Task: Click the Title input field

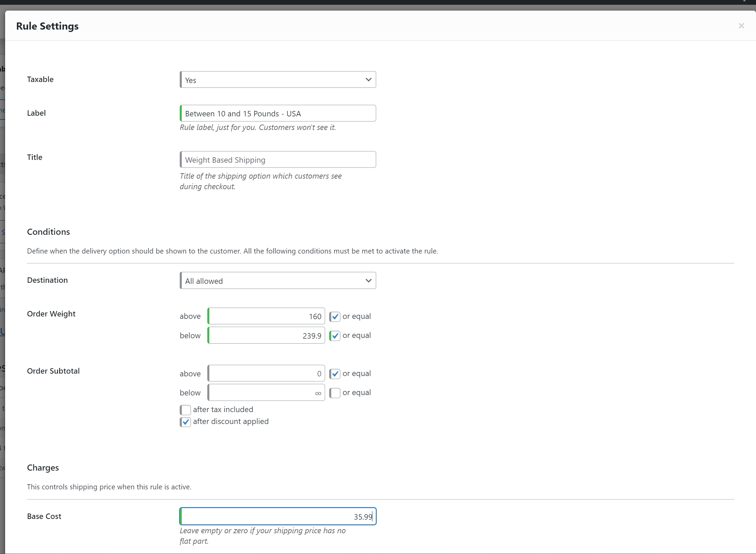Action: tap(278, 160)
